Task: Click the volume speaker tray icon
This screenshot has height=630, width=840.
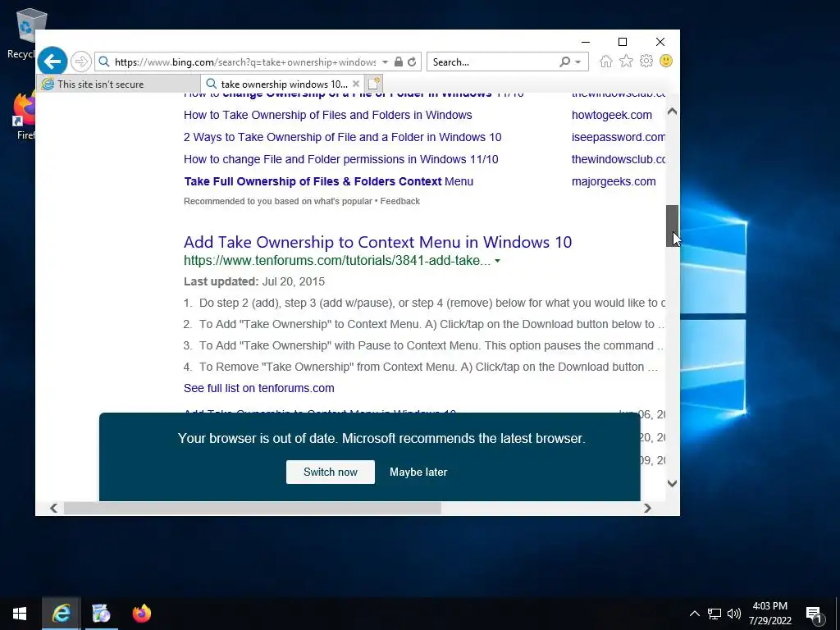Action: point(734,614)
